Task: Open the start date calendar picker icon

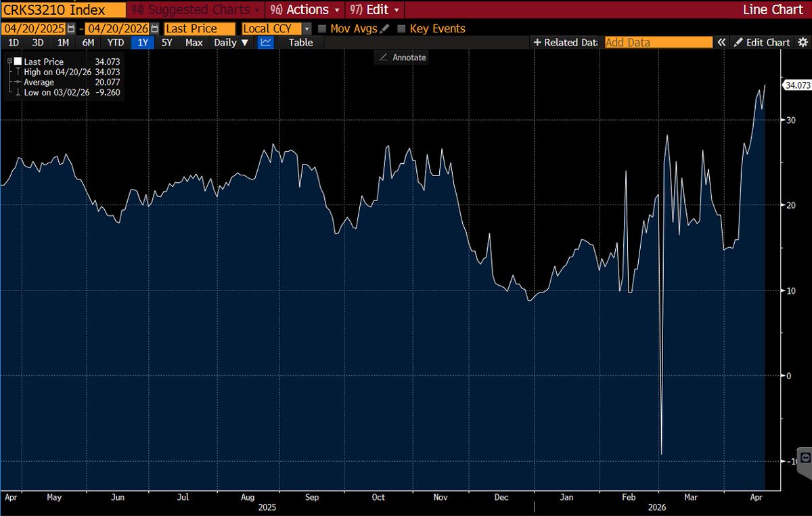Action: point(71,29)
